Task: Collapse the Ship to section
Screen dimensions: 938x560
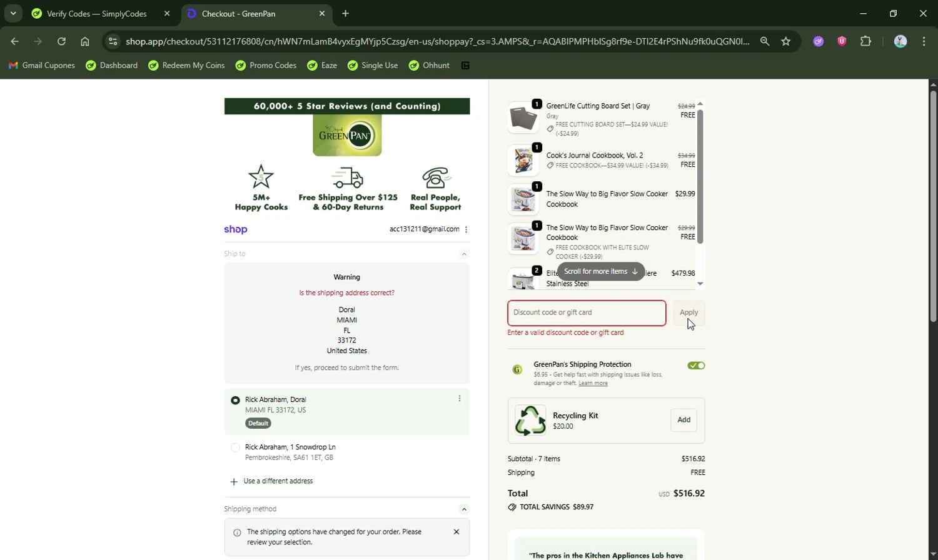Action: (x=464, y=254)
